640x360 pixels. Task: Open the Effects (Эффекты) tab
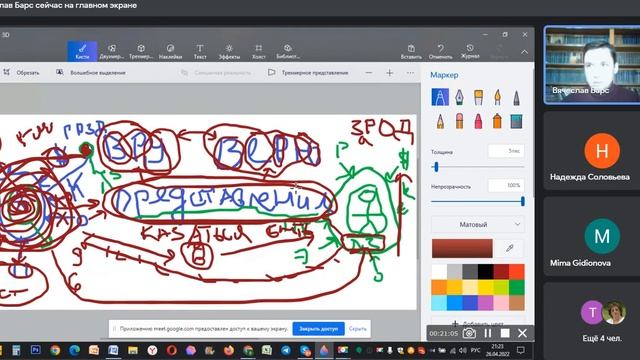click(x=229, y=51)
